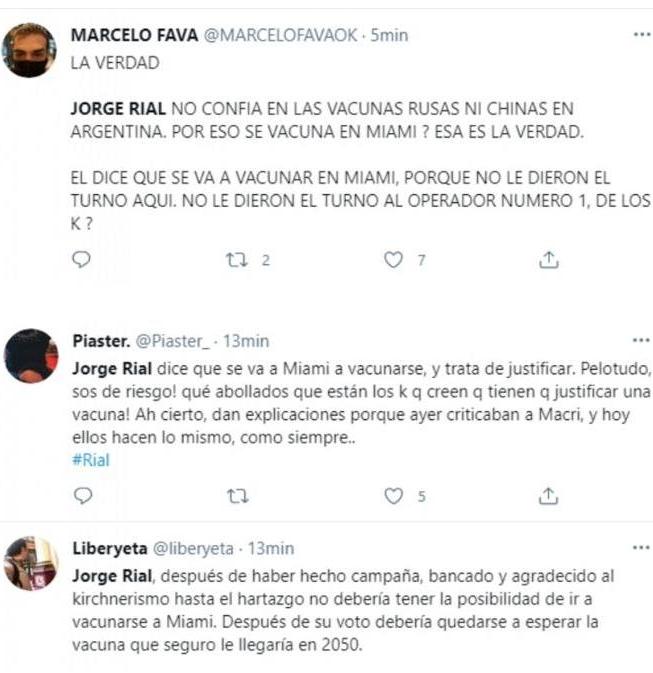This screenshot has height=673, width=653.
Task: Open more options on MARCELO FAVA's tweet
Action: pos(642,34)
